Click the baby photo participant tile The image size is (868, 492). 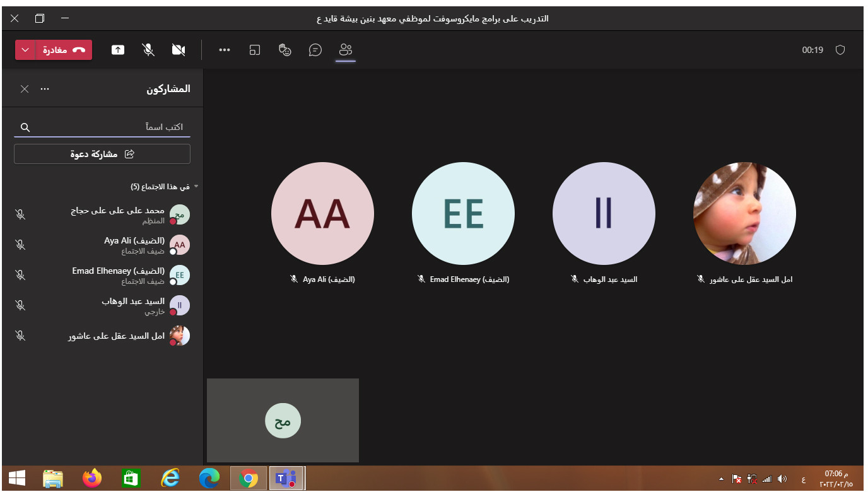click(744, 213)
